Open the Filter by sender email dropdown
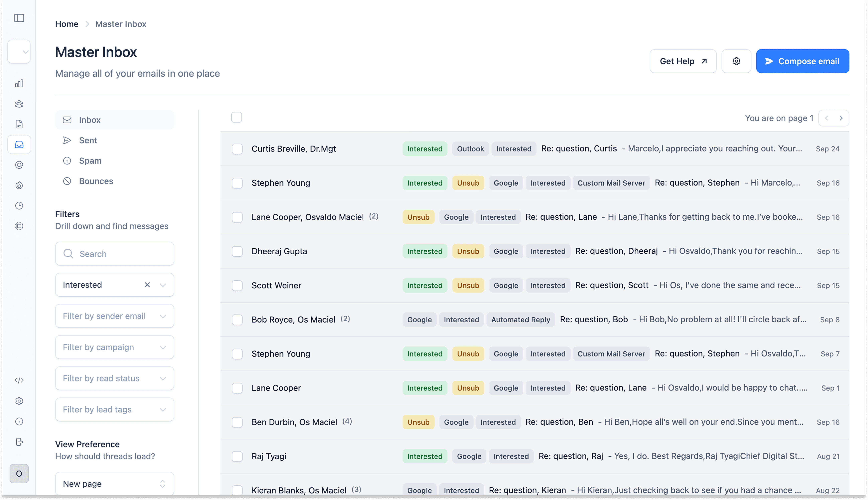This screenshot has height=500, width=868. (x=114, y=316)
